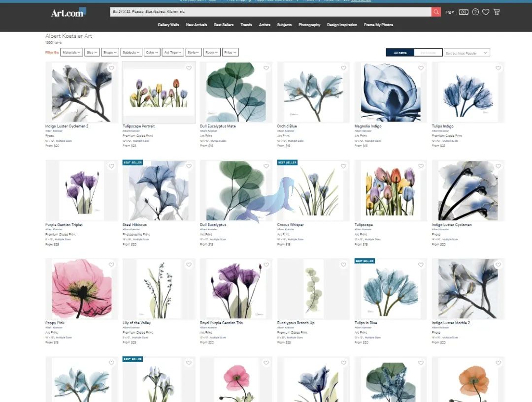Image resolution: width=532 pixels, height=402 pixels.
Task: Open the Photography menu
Action: pyautogui.click(x=309, y=25)
